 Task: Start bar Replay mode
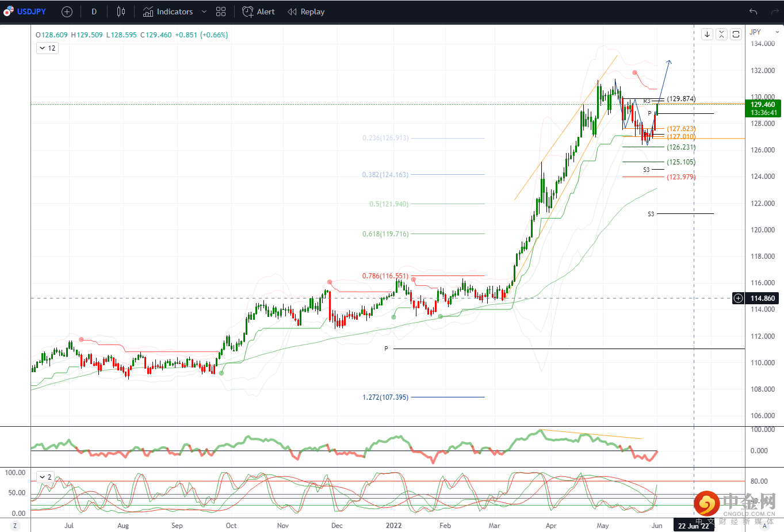click(306, 12)
